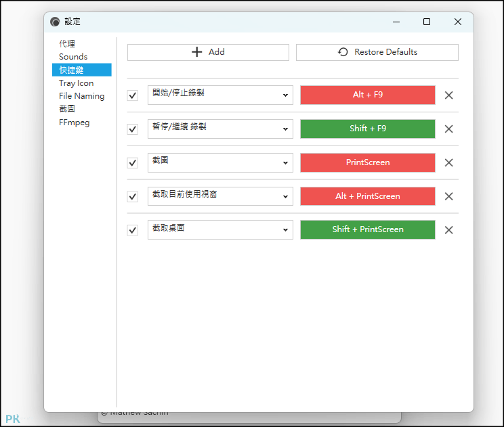
Task: Remove the Shift + PrintScreen hotkey row
Action: 448,230
